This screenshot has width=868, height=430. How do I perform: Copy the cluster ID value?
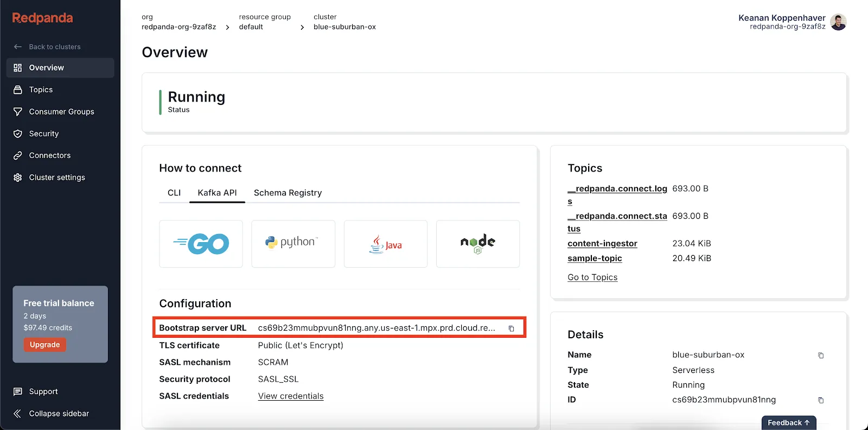pos(821,400)
